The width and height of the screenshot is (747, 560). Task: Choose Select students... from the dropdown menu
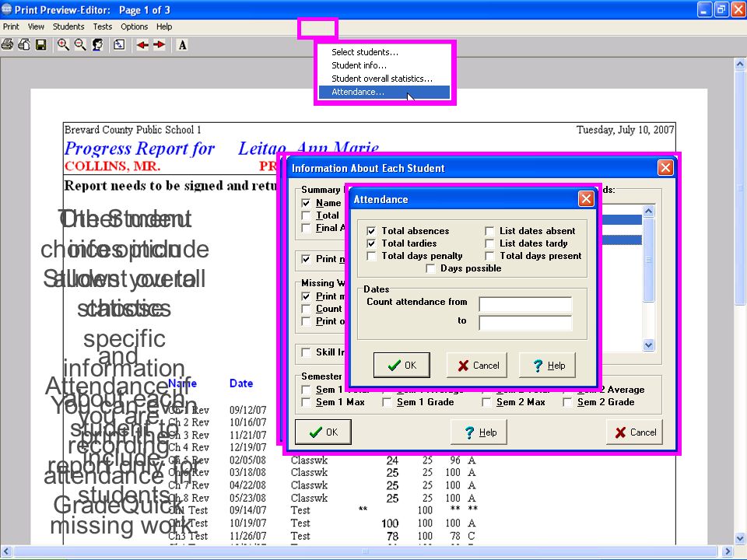384,52
